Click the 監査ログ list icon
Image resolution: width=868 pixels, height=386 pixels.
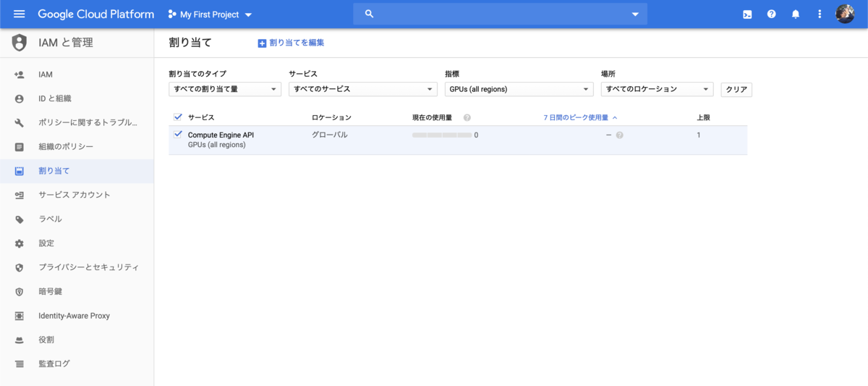(x=20, y=364)
